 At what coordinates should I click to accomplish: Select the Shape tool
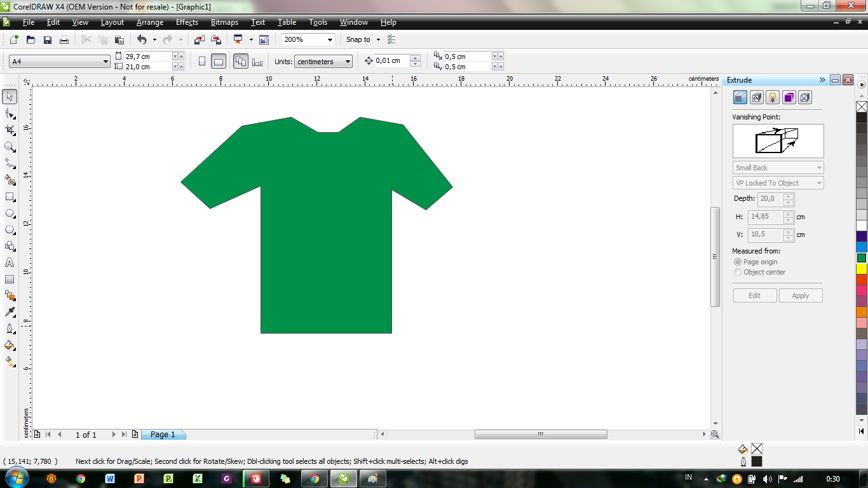point(9,113)
